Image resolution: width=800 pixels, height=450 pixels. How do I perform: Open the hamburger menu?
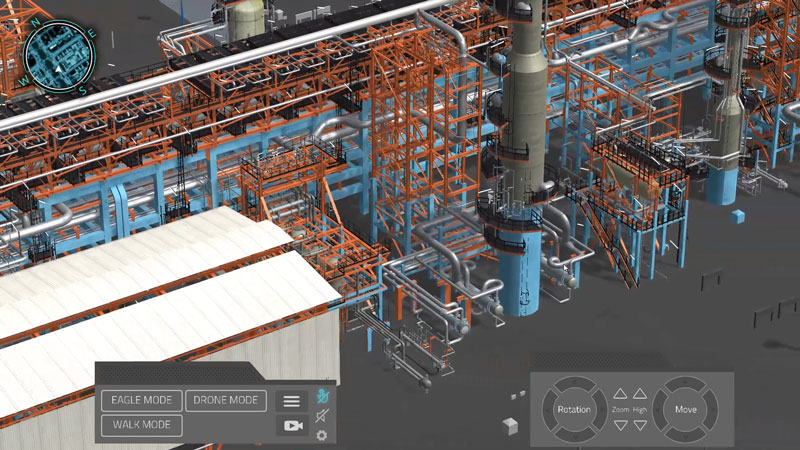[x=291, y=401]
